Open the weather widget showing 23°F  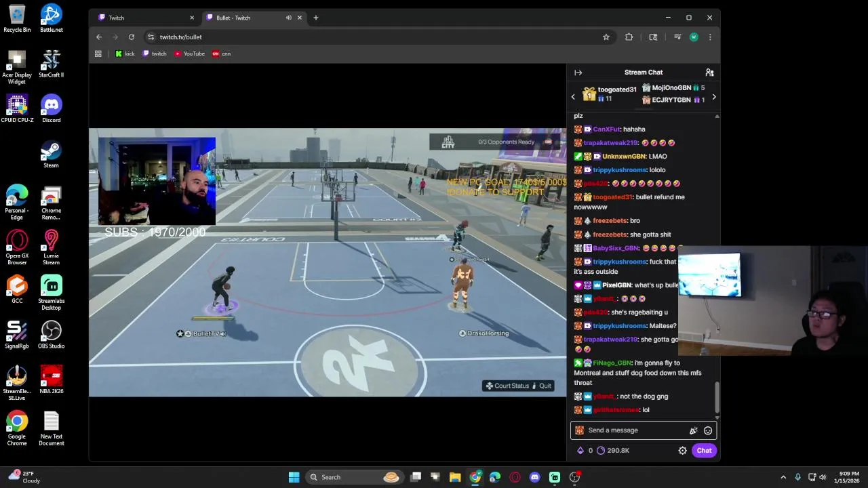(24, 477)
